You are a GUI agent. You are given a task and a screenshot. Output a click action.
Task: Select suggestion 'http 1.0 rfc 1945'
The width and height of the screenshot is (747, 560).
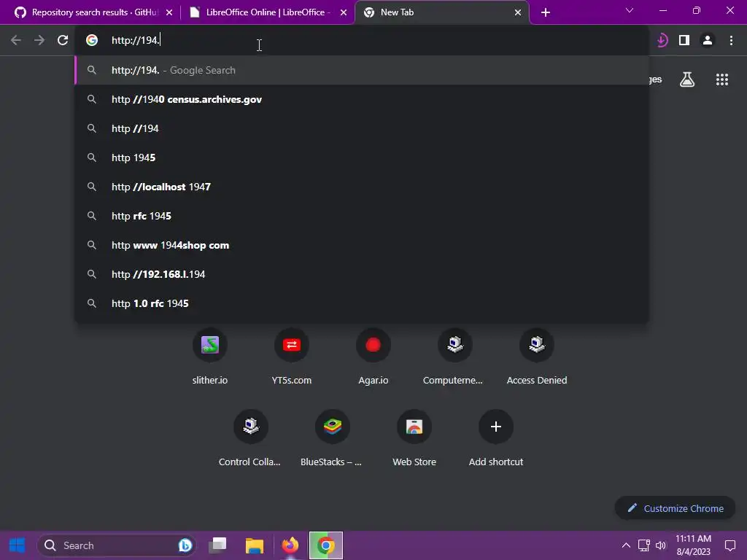click(362, 303)
